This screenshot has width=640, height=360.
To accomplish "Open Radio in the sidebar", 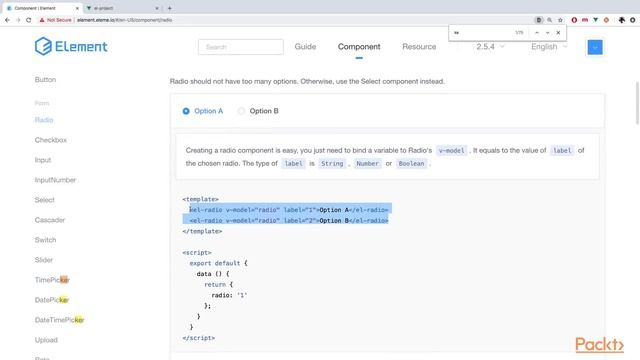I will pos(44,120).
